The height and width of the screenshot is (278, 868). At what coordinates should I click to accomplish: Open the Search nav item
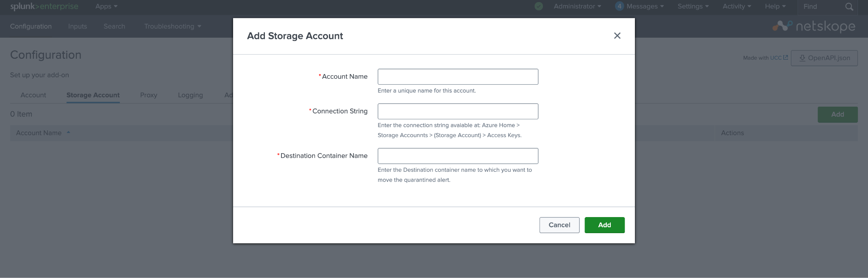pyautogui.click(x=114, y=26)
